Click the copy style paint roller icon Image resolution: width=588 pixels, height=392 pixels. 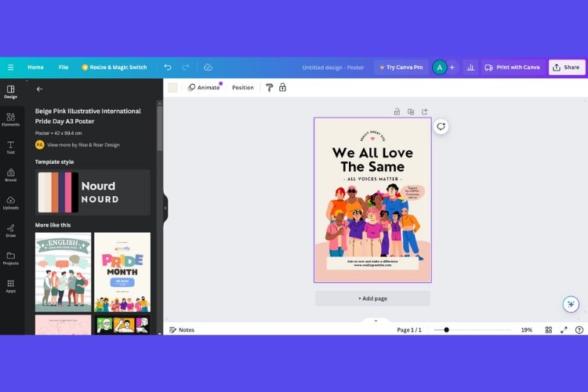tap(269, 87)
